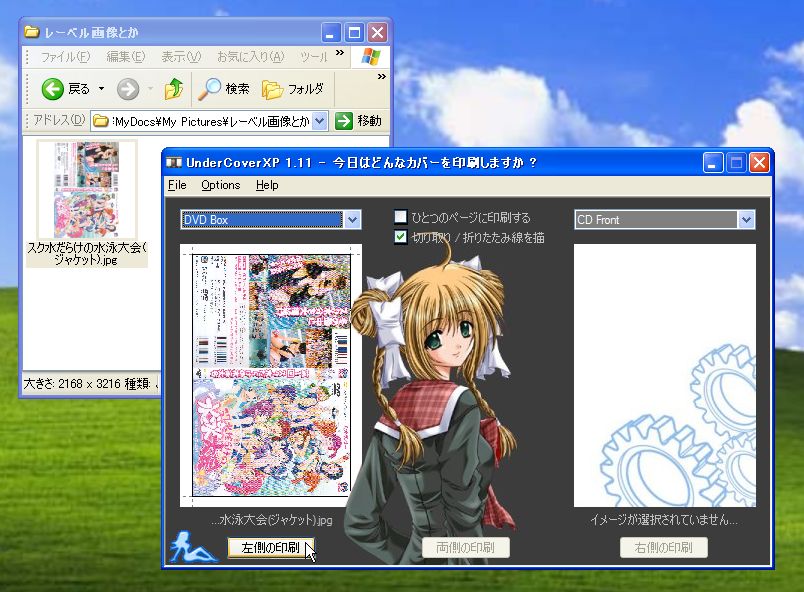Open the DVD Box cover type dropdown
Viewport: 804px width, 592px height.
[352, 220]
